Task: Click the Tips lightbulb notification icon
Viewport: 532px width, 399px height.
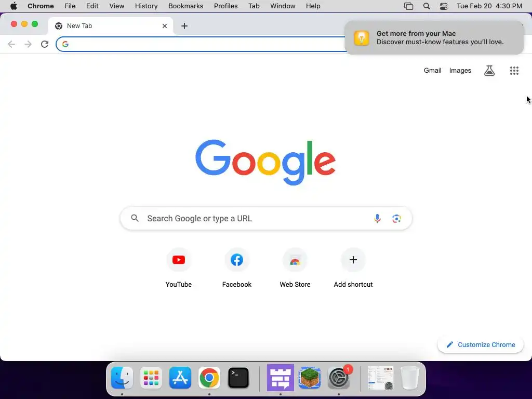Action: tap(362, 37)
